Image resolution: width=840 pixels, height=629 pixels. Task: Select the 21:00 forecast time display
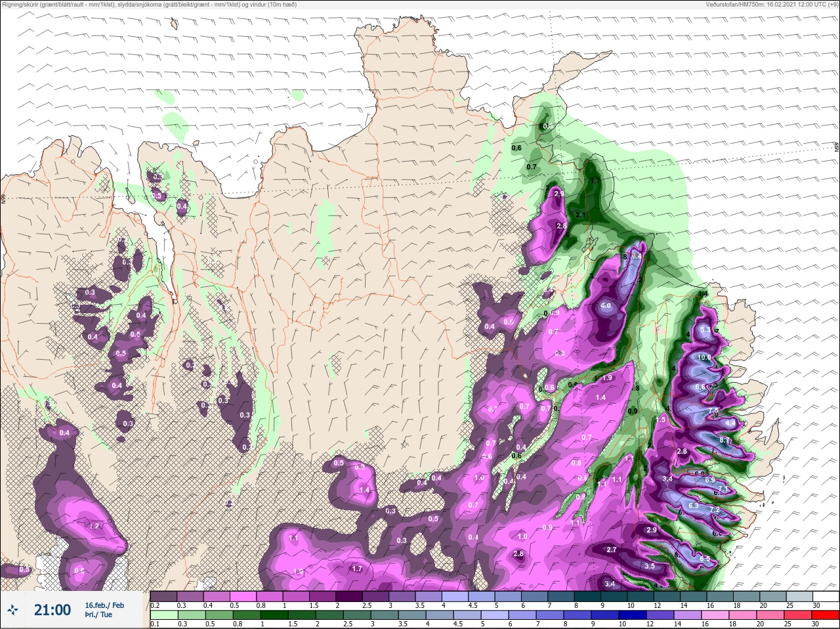pyautogui.click(x=52, y=610)
